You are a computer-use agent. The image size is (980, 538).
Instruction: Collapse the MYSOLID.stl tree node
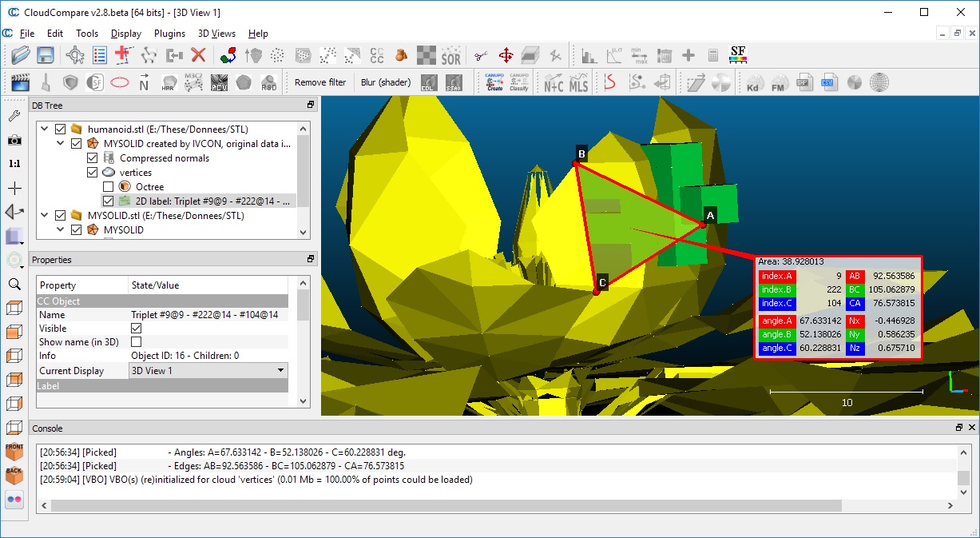pyautogui.click(x=45, y=216)
